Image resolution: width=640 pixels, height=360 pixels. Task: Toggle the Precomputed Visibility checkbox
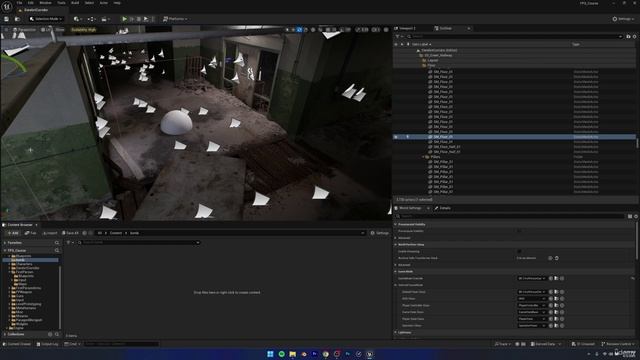[x=519, y=231]
